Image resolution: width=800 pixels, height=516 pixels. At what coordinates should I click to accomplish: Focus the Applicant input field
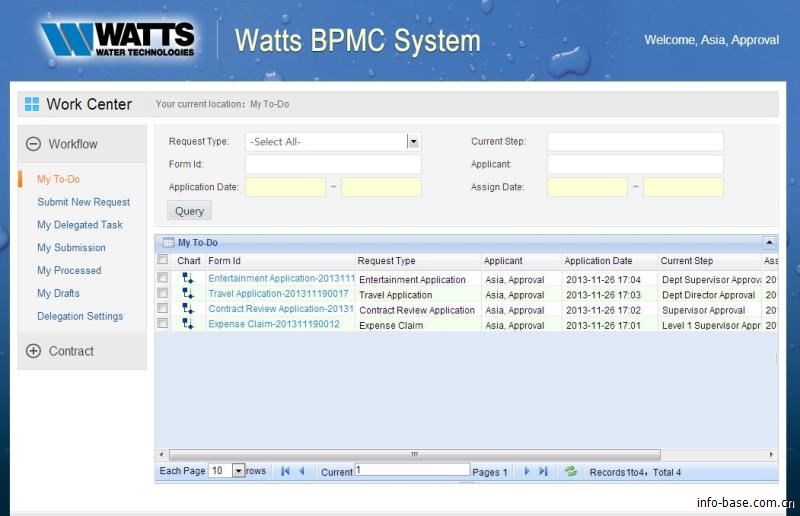635,164
